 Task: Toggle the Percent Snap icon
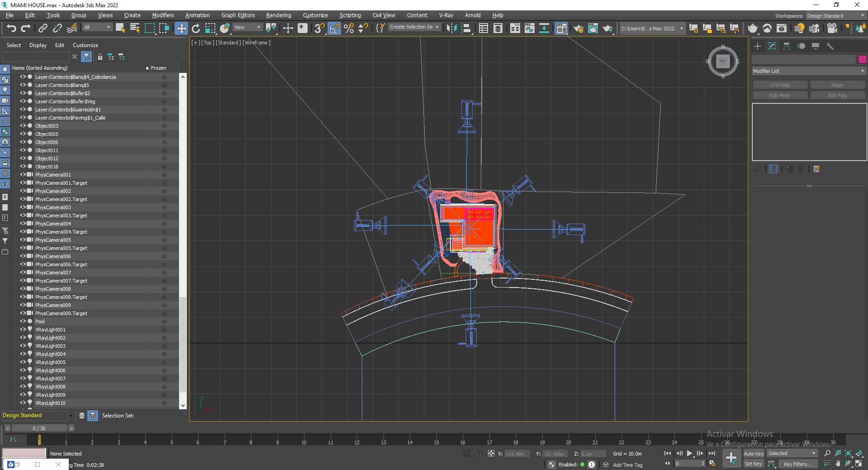(x=349, y=29)
